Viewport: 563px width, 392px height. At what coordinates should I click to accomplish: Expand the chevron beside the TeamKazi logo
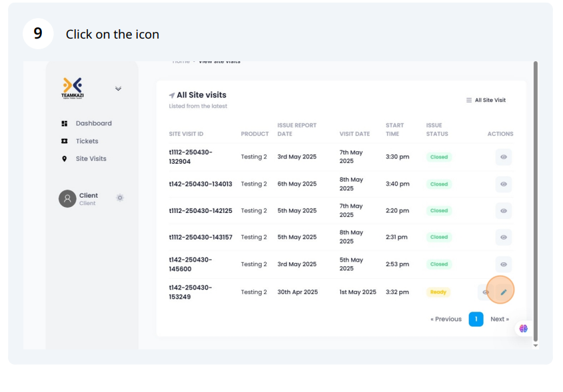coord(118,89)
